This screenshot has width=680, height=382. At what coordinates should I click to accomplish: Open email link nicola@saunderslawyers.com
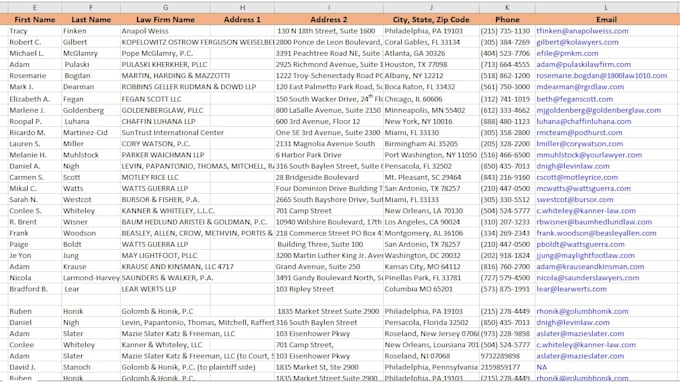tap(588, 278)
